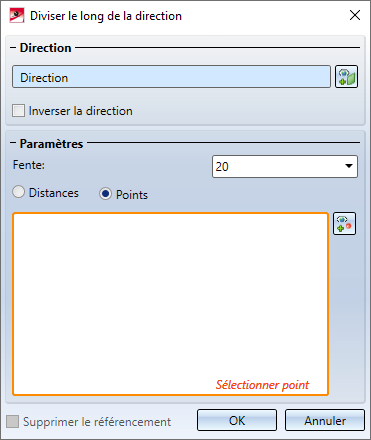Select the Distances radio button
Screen dimensions: 371x440
tap(18, 192)
